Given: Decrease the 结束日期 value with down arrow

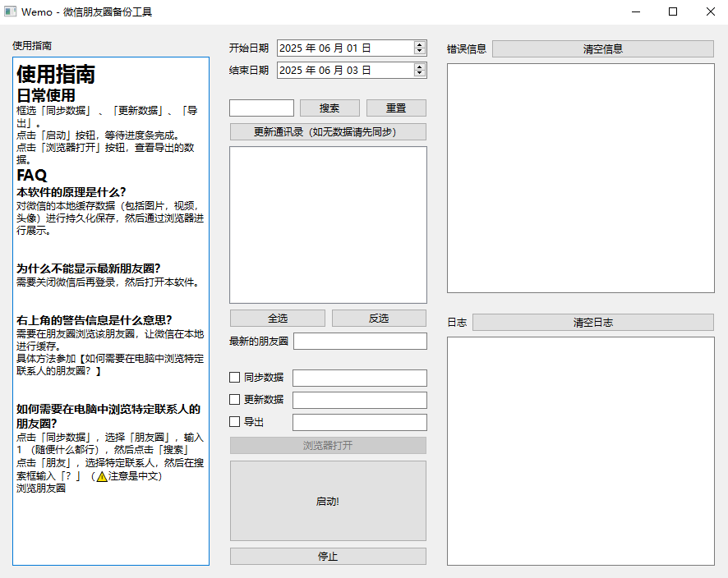Looking at the screenshot, I should click(x=420, y=73).
